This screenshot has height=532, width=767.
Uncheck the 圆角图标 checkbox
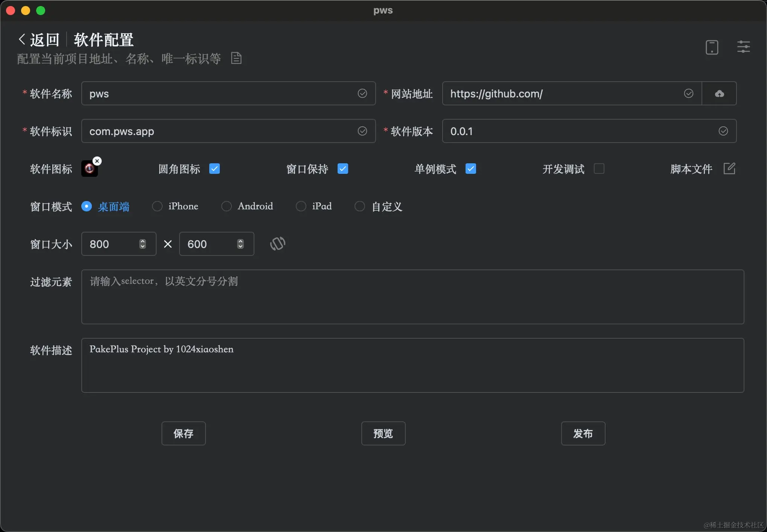(215, 169)
